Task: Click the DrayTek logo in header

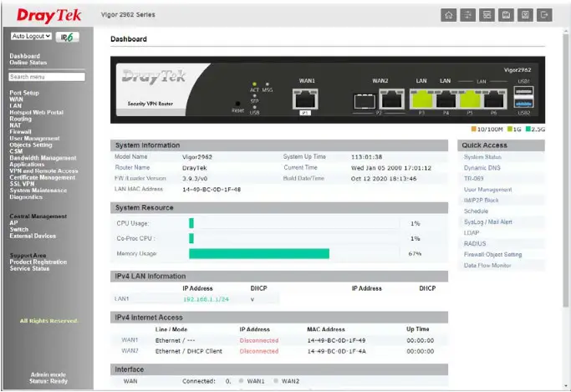Action: [x=49, y=15]
